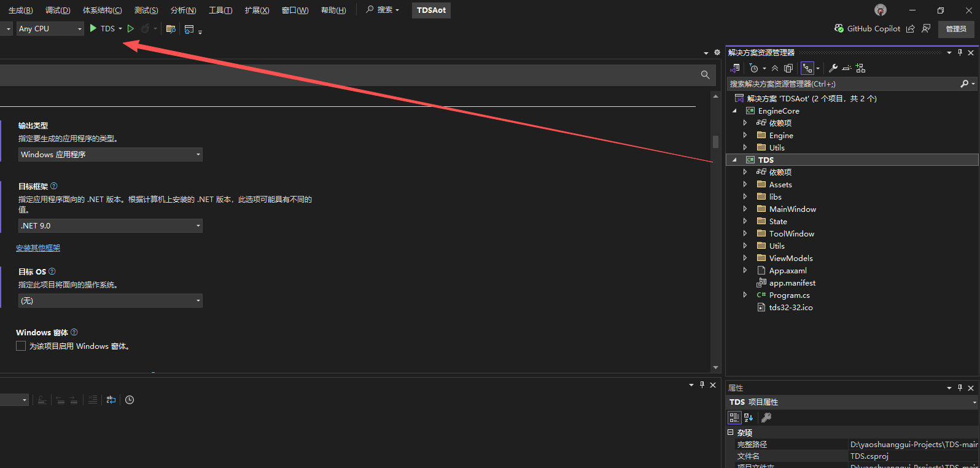980x468 pixels.
Task: Switch properties grid to categorized view
Action: (734, 418)
